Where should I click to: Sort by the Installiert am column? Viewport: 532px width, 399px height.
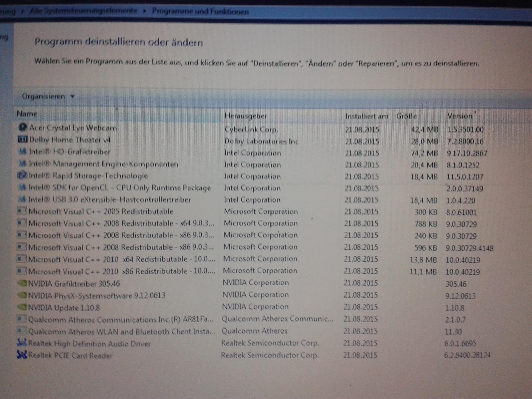click(x=367, y=116)
